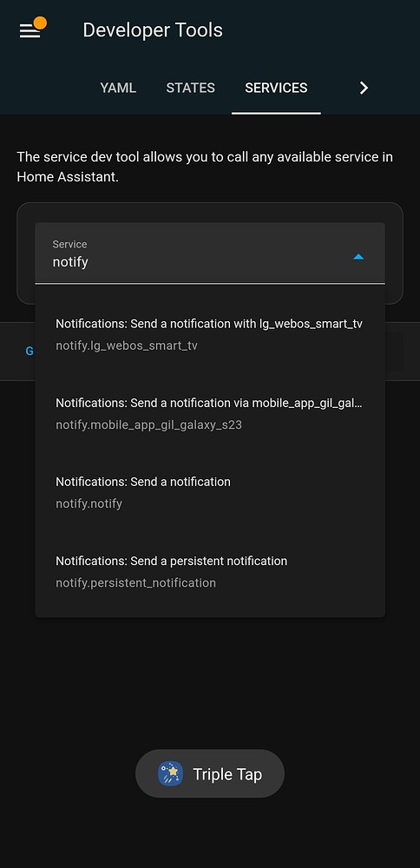Open the sidebar hamburger menu

(x=30, y=31)
